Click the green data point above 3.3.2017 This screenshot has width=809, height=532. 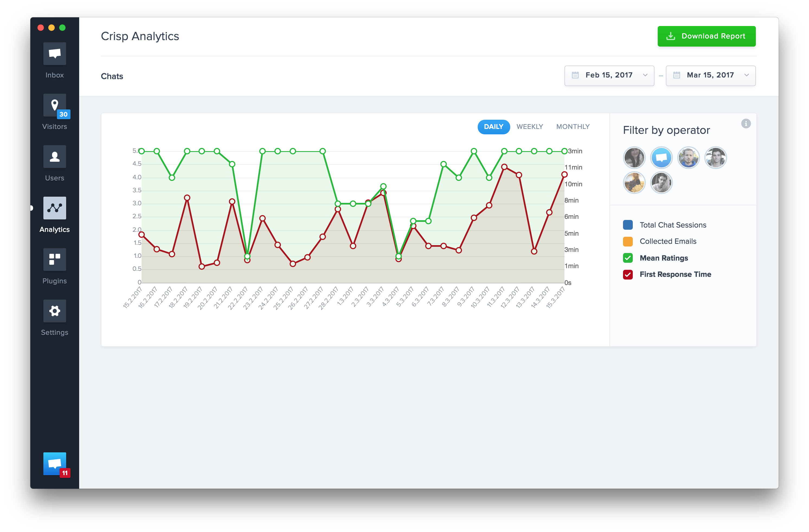point(383,186)
